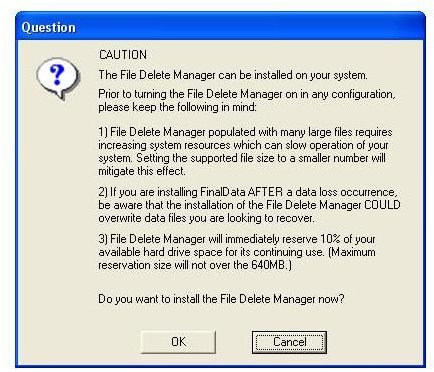Click the line starting 'Prior to turning the File Delete Manager'

click(x=247, y=94)
